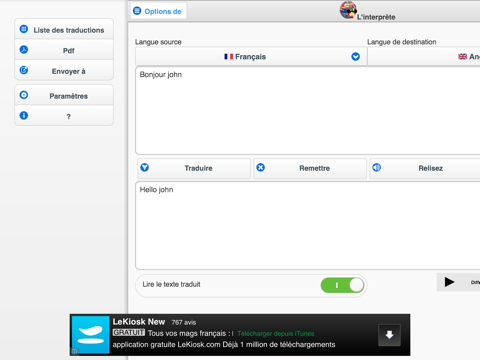Click the LeKiosk blue app thumbnail
480x360 pixels.
click(x=91, y=335)
